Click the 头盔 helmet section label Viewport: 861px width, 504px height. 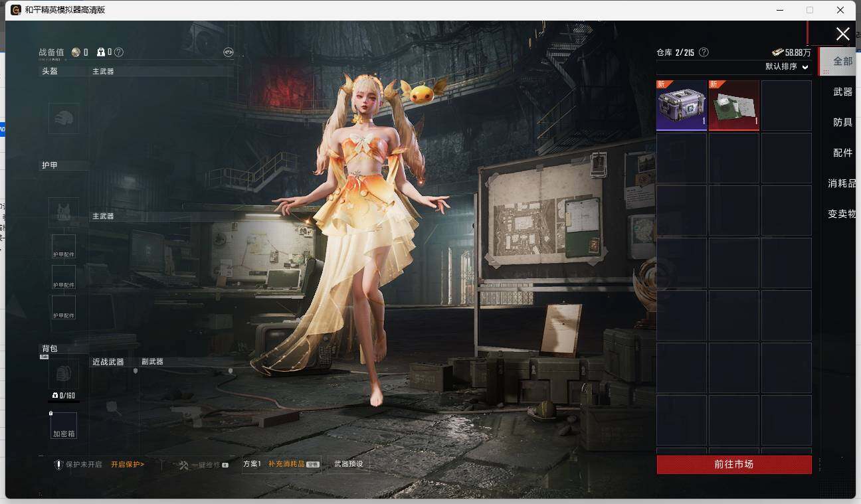(50, 71)
